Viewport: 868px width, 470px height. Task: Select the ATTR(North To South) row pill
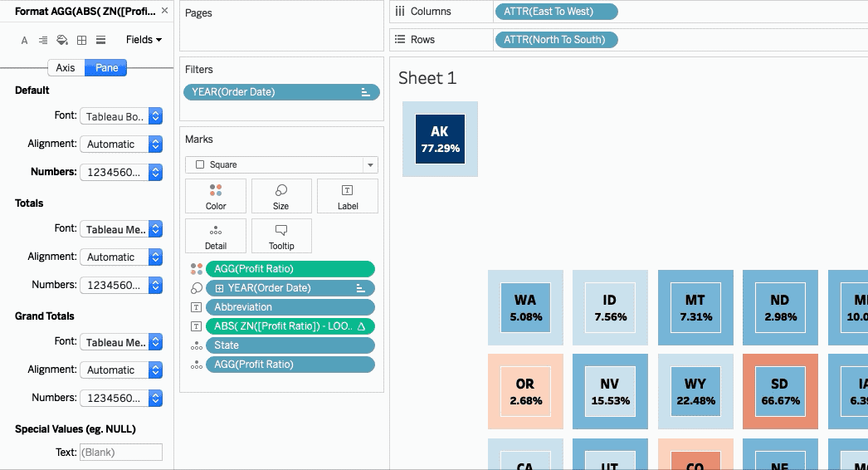(x=556, y=40)
